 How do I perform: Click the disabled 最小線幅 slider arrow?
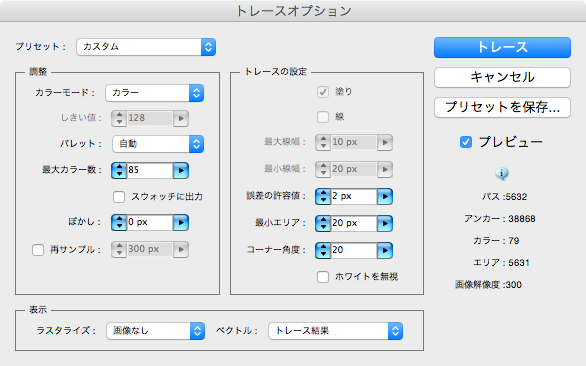click(385, 169)
